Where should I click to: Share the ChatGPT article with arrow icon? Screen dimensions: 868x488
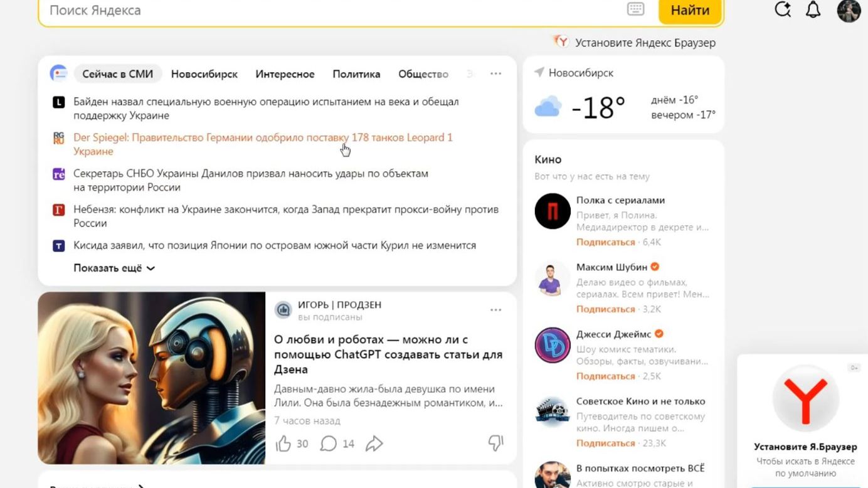(x=374, y=444)
